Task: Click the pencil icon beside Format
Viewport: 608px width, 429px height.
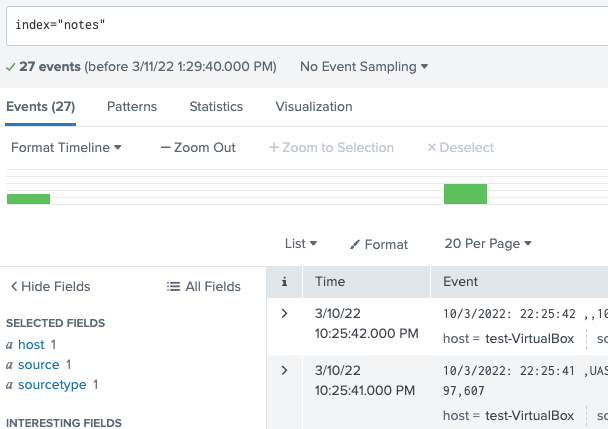Action: [355, 244]
